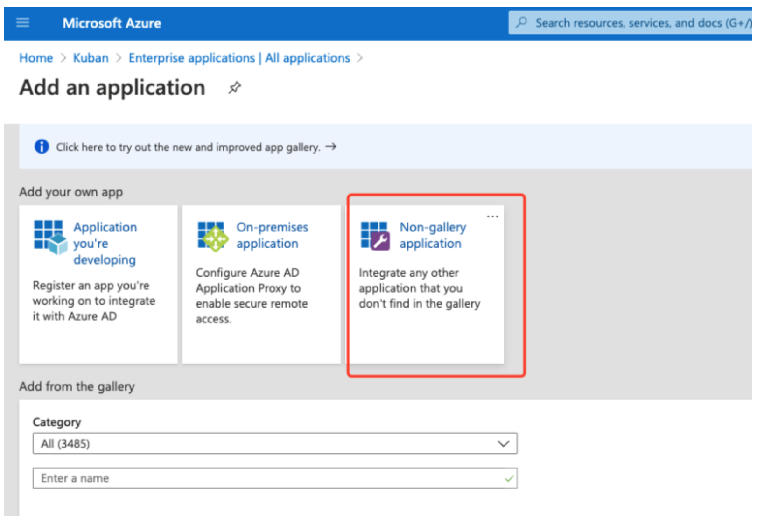The width and height of the screenshot is (757, 532).
Task: Select On-premises application title
Action: pos(272,235)
